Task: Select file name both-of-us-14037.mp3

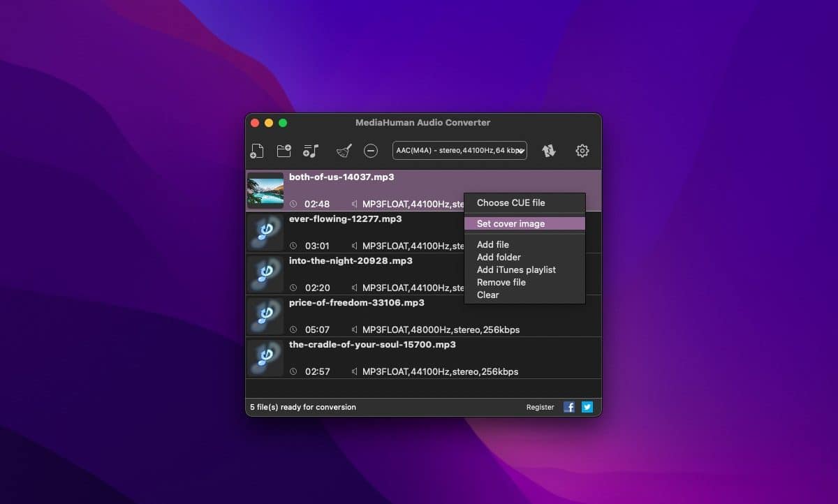Action: (341, 177)
